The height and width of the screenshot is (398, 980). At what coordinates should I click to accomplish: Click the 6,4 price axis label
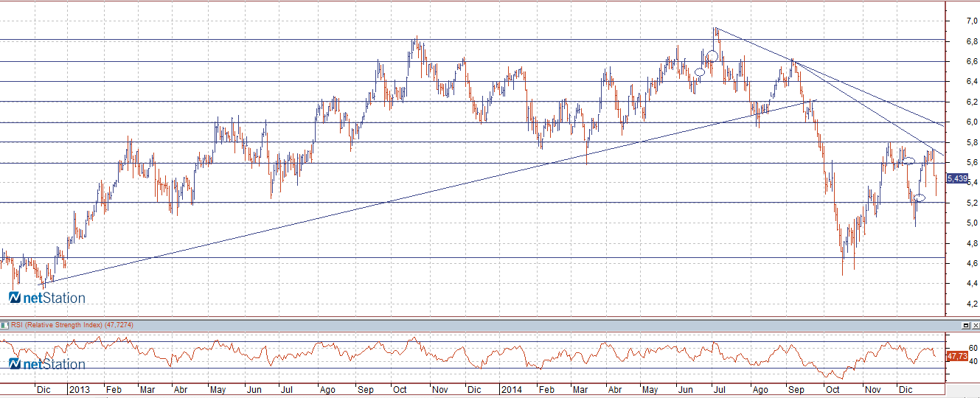(x=973, y=82)
